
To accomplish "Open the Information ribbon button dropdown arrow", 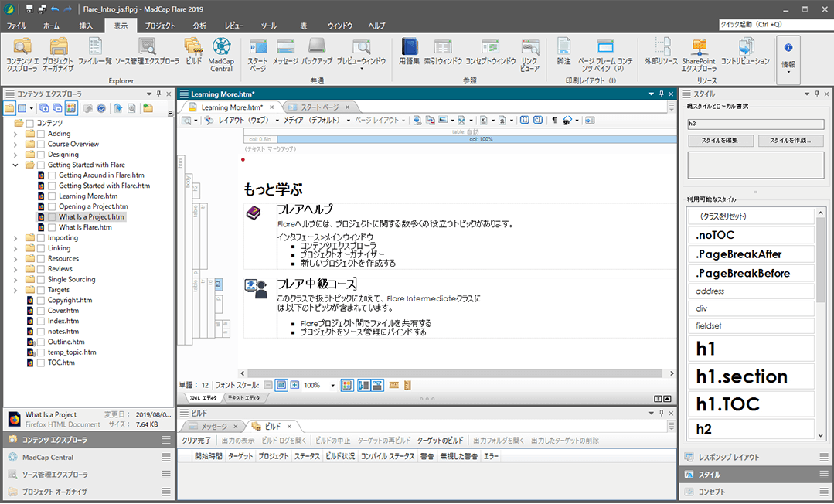I will pyautogui.click(x=788, y=71).
